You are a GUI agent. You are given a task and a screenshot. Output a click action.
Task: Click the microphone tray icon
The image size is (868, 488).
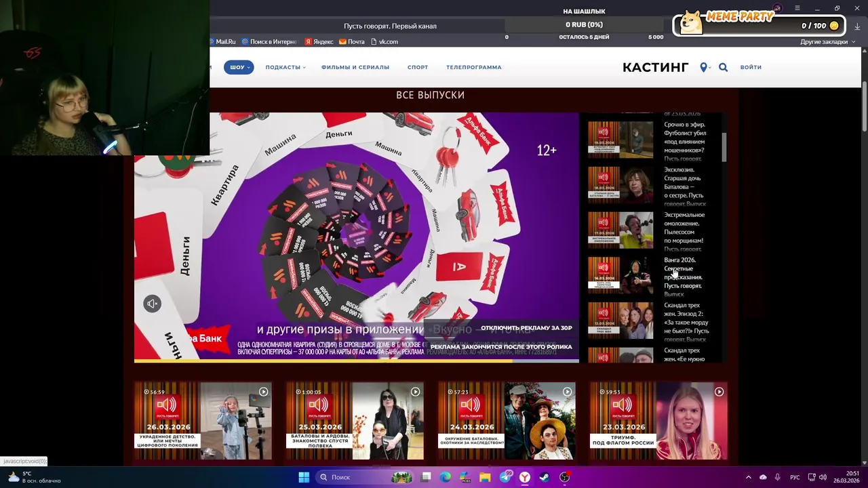tap(777, 477)
